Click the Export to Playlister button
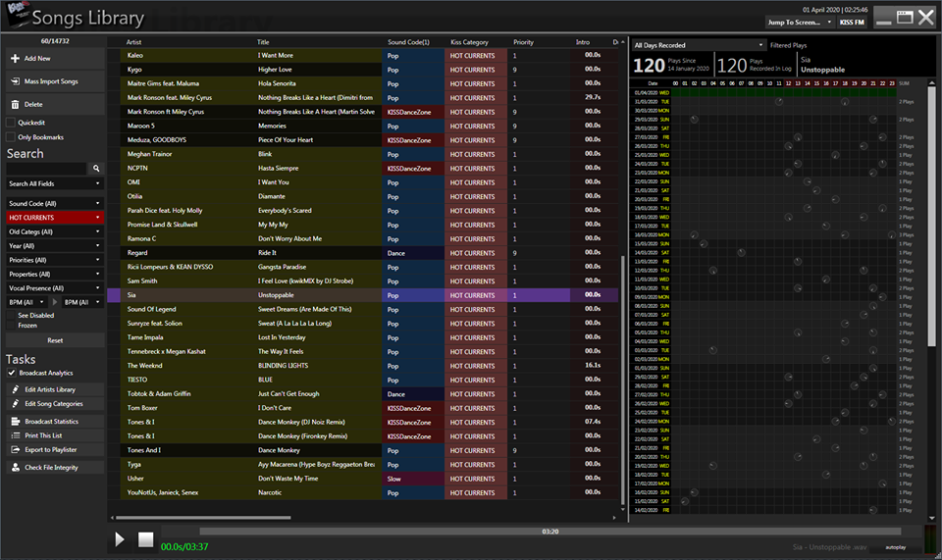The width and height of the screenshot is (942, 560). pos(55,449)
